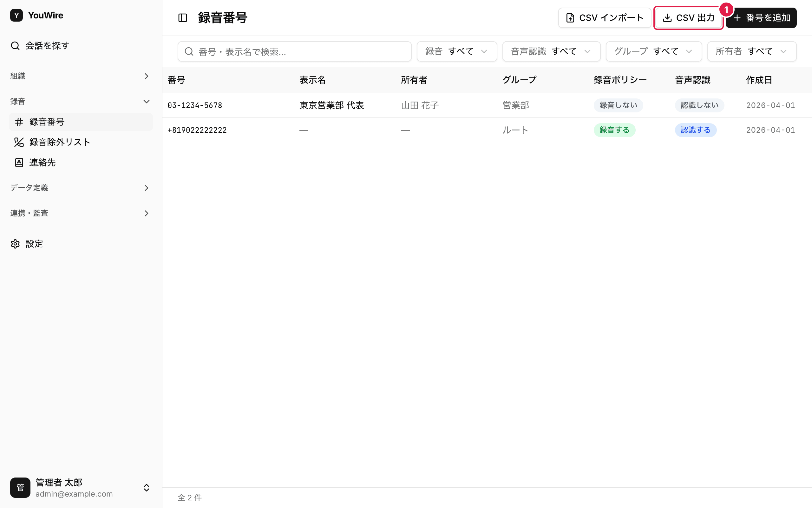This screenshot has height=508, width=812.
Task: Click the 認識しない badge
Action: tap(700, 105)
